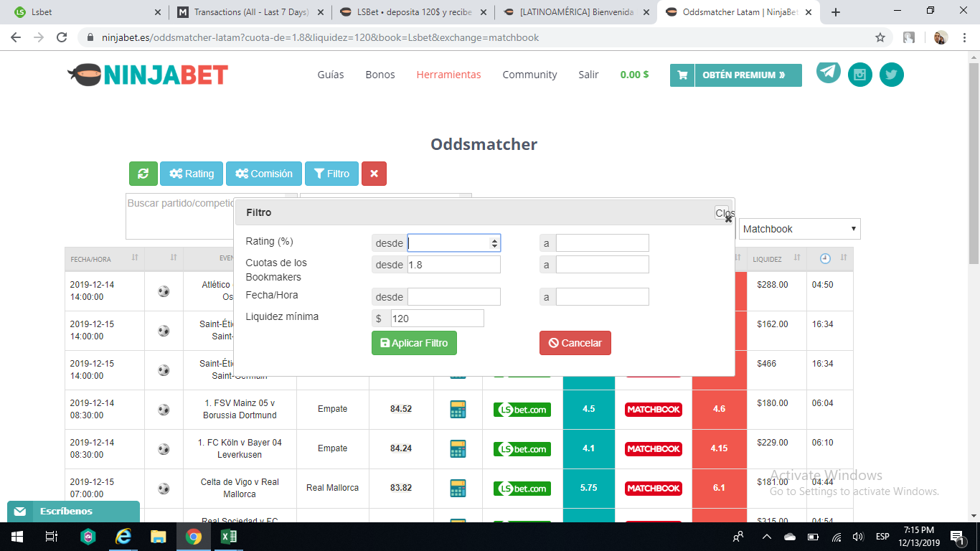Click the green refresh icon button
Screen dimensions: 980x551
143,174
